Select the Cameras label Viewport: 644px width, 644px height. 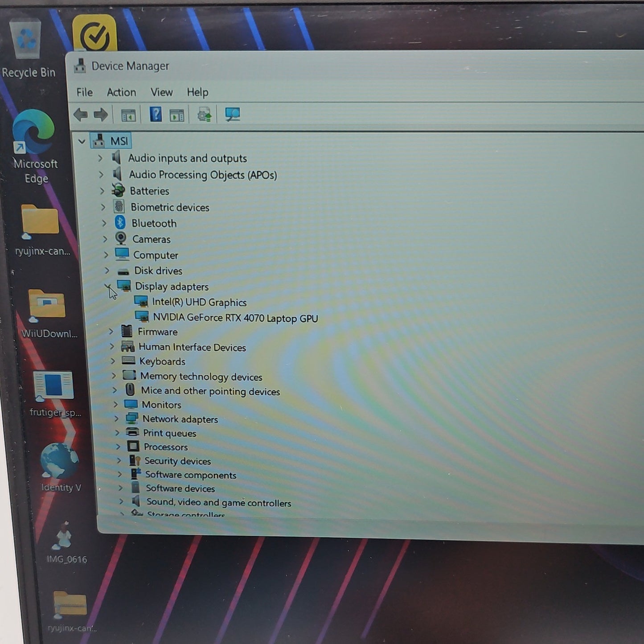click(x=151, y=239)
